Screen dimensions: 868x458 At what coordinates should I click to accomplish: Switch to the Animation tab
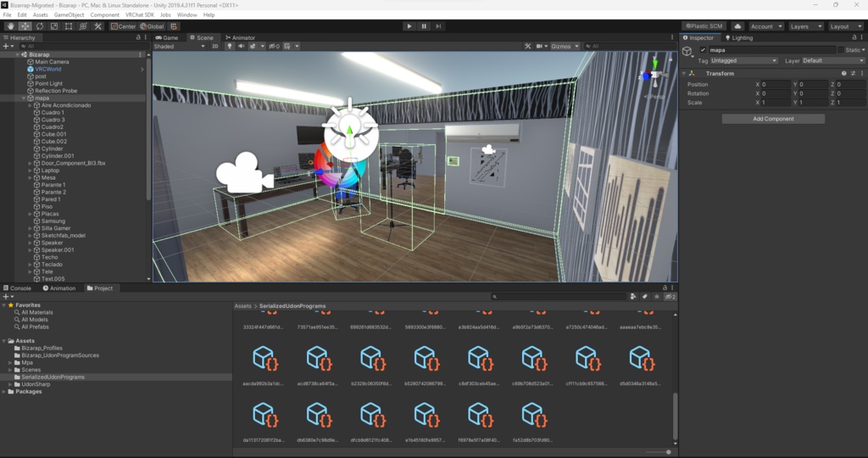[x=58, y=288]
